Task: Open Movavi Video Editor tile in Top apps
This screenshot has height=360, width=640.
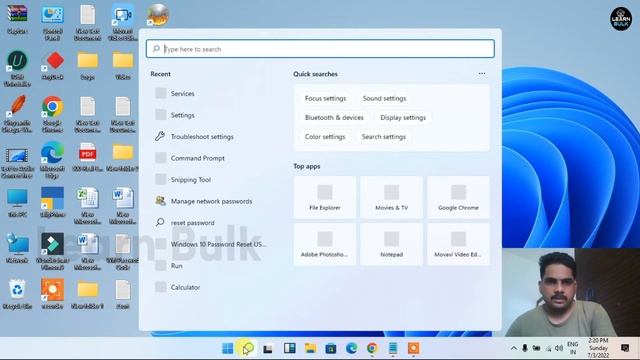Action: (x=458, y=244)
